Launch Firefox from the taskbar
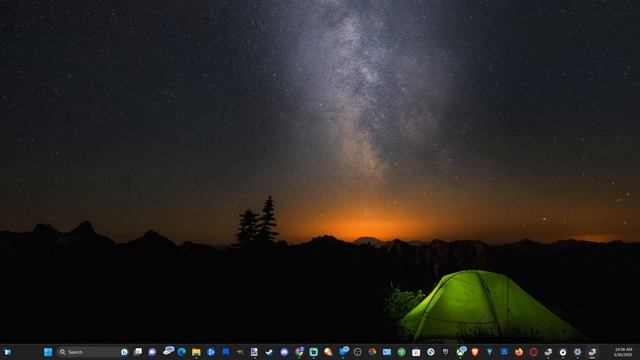Image resolution: width=640 pixels, height=360 pixels. pyautogui.click(x=519, y=352)
